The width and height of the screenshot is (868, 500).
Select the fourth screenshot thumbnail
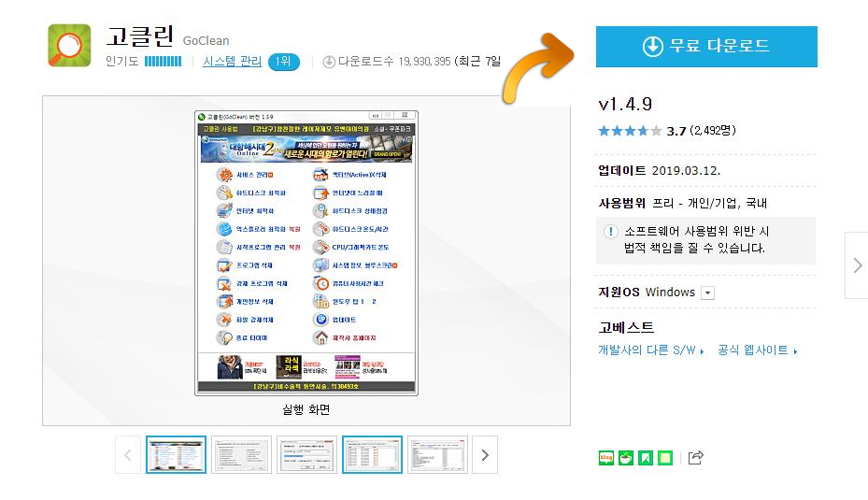pos(372,454)
